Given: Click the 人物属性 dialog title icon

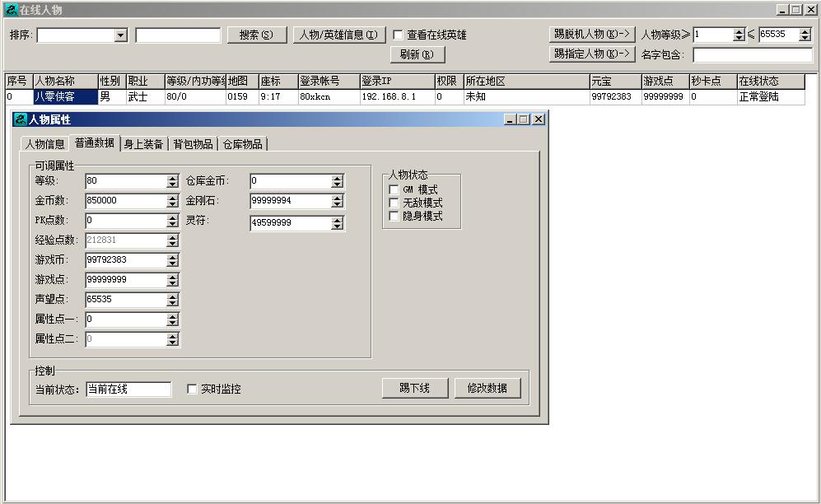Looking at the screenshot, I should [x=21, y=119].
